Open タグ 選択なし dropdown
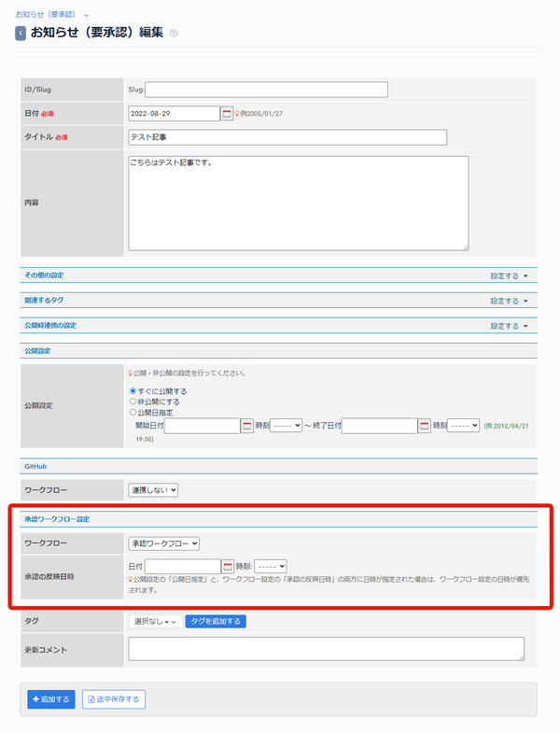The width and height of the screenshot is (560, 733). pyautogui.click(x=156, y=621)
